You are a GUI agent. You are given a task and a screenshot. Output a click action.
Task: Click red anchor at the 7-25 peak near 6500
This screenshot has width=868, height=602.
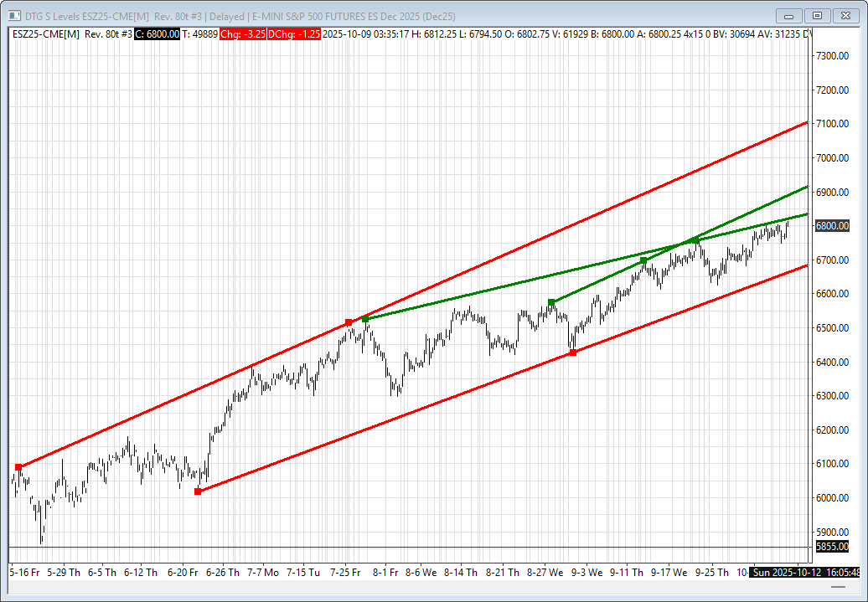click(349, 322)
